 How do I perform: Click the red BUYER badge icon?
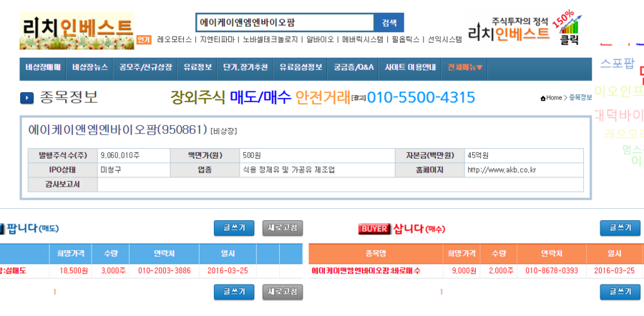[374, 229]
